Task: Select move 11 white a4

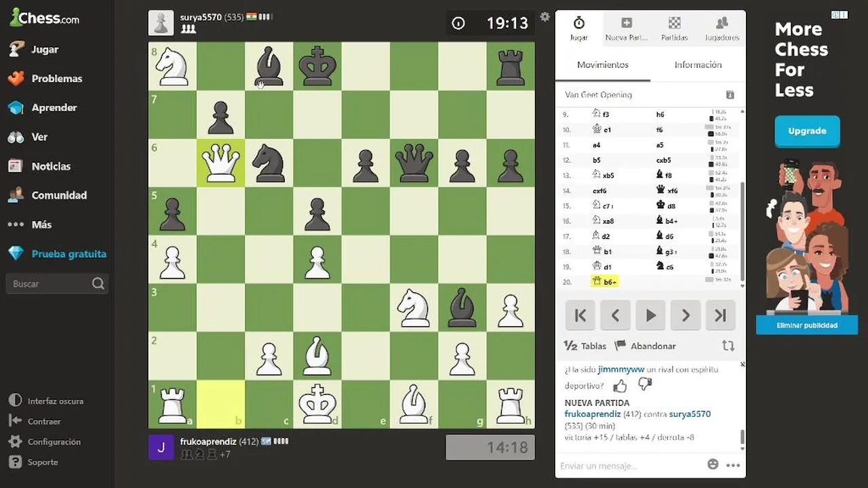Action: (597, 145)
